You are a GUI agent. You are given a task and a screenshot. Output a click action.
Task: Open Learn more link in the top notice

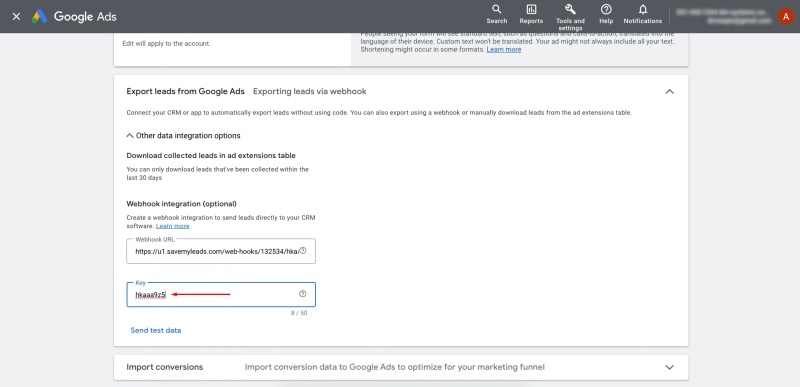[504, 49]
